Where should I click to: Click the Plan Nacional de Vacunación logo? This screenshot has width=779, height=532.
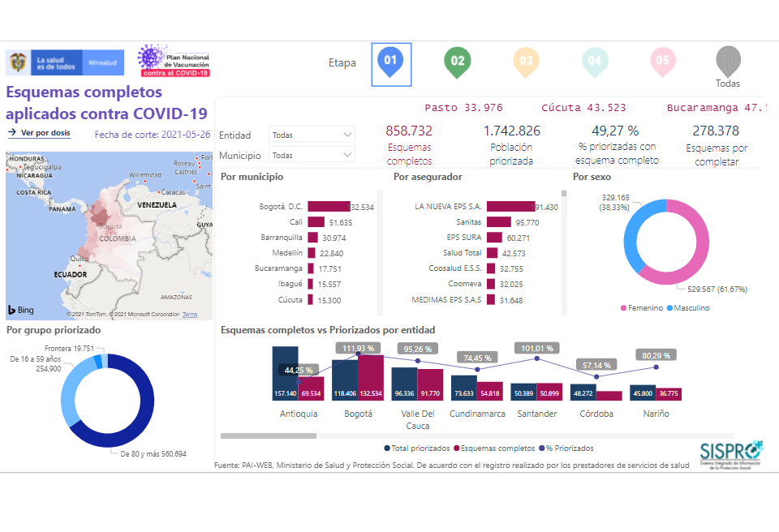click(174, 61)
